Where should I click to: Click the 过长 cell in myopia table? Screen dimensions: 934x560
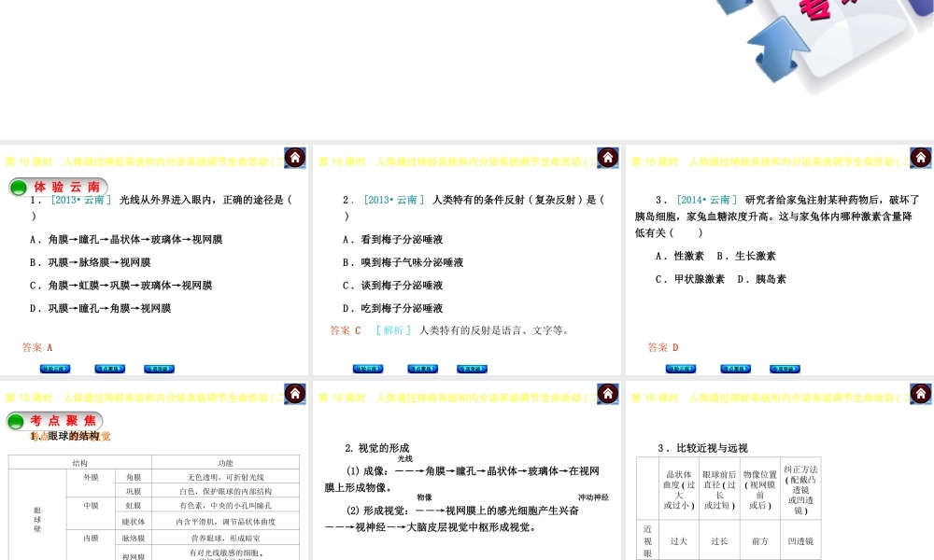(719, 541)
